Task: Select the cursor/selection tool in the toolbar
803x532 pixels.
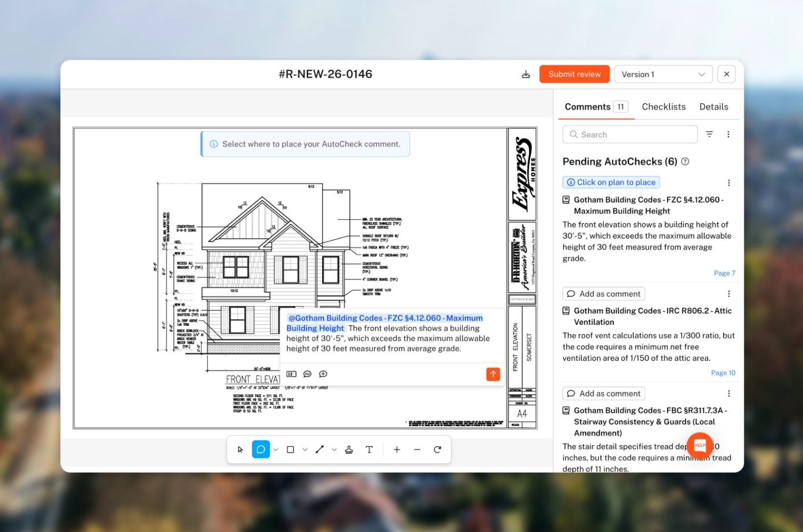Action: (x=240, y=449)
